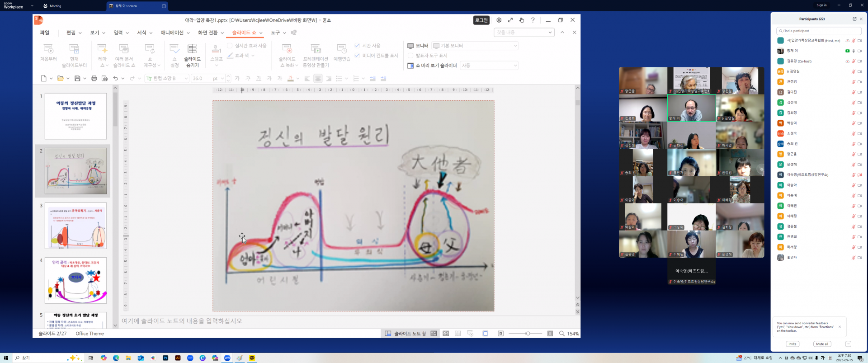
Task: Pop out the Zoom Participants panel
Action: [854, 19]
